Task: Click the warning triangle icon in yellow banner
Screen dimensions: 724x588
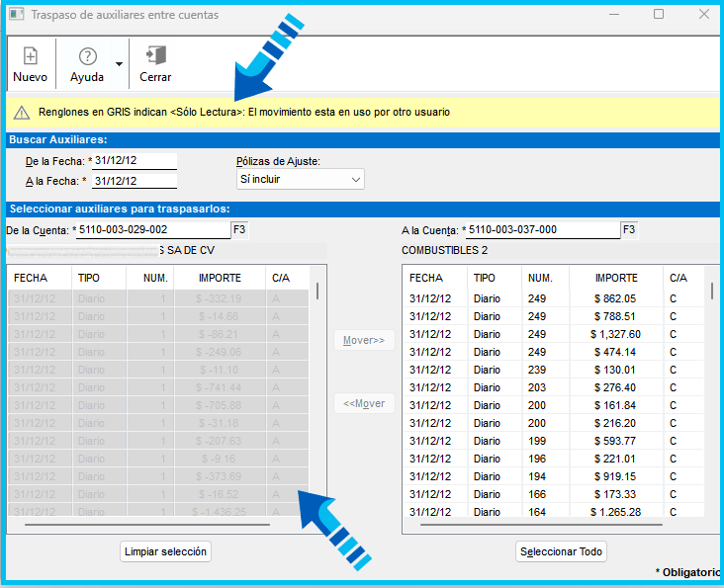Action: (x=21, y=113)
